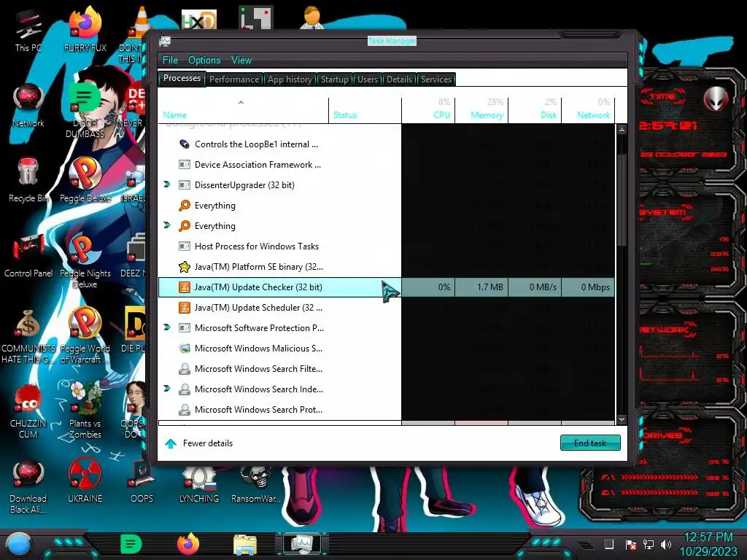Click the volume speaker tray icon

click(x=665, y=544)
